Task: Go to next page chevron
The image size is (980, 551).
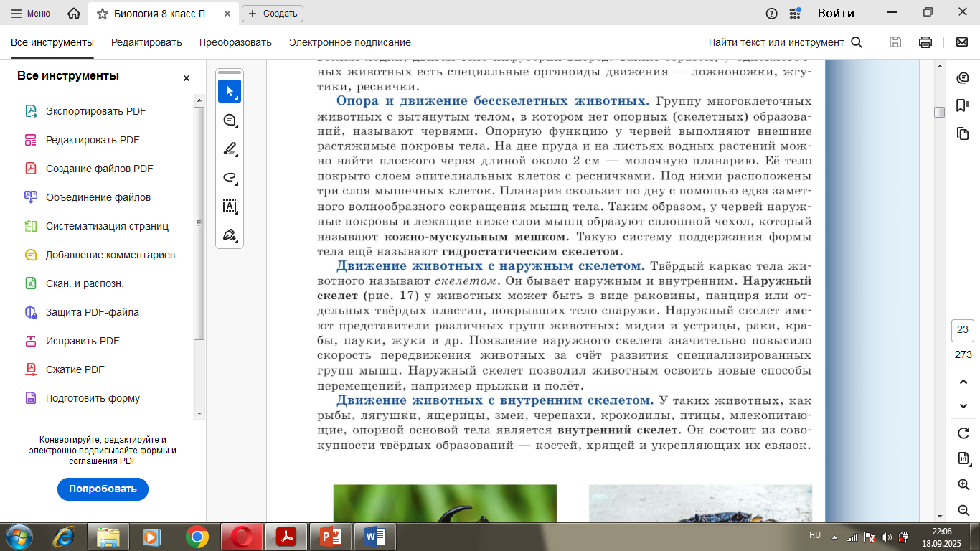Action: click(963, 406)
